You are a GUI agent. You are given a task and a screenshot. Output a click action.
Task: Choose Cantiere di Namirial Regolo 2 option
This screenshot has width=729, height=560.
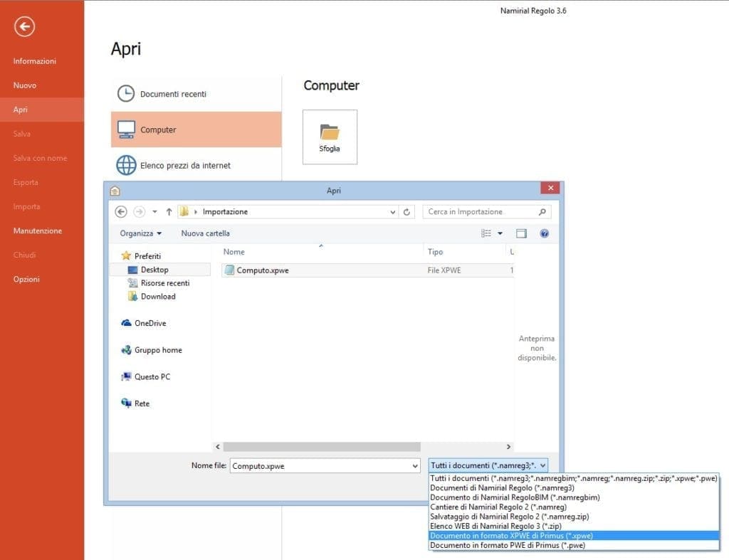(x=574, y=507)
